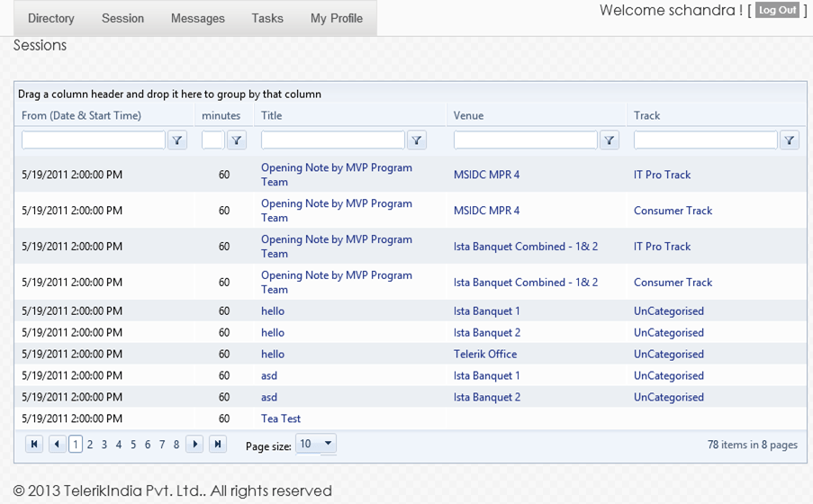Click into the Track filter input field
This screenshot has width=813, height=504.
pyautogui.click(x=705, y=140)
